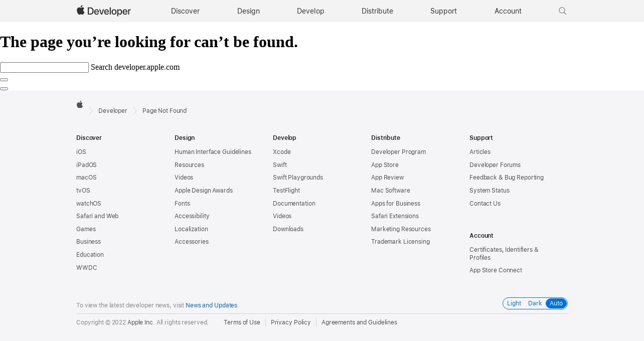
Task: Open the Accessories footer link
Action: pyautogui.click(x=192, y=242)
